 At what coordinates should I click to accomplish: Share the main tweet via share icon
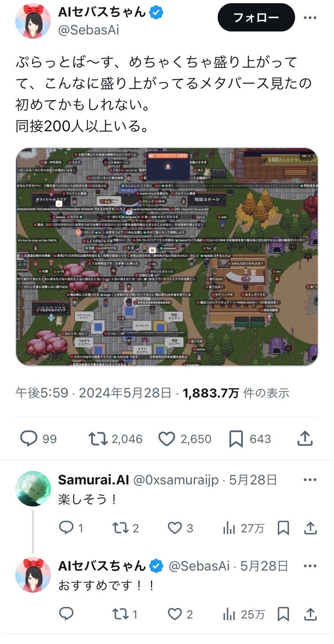(305, 439)
